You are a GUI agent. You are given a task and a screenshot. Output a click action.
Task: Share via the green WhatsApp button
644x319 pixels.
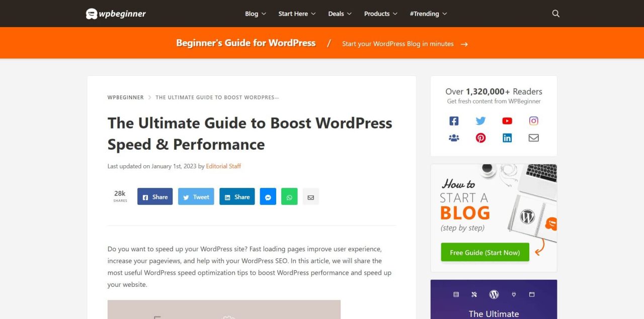tap(289, 197)
